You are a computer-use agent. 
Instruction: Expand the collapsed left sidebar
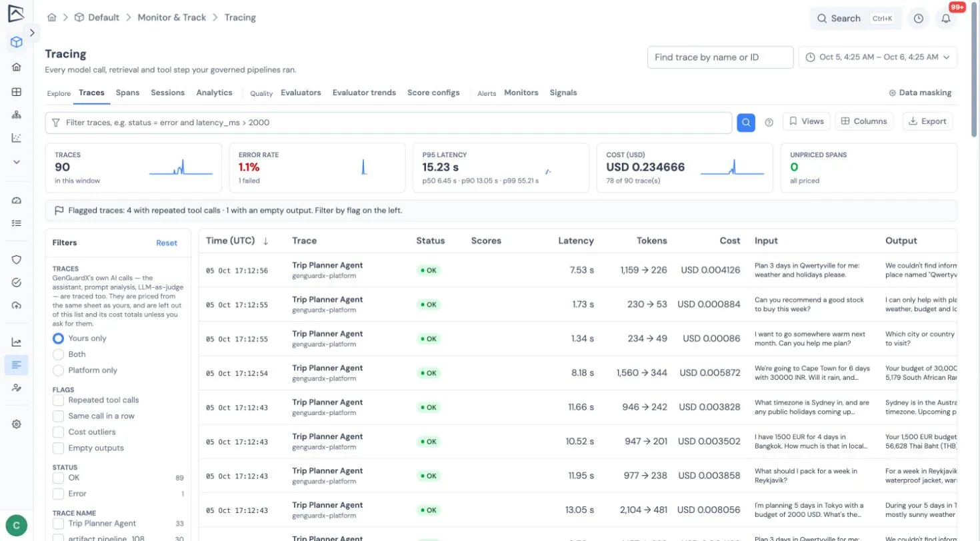coord(32,33)
